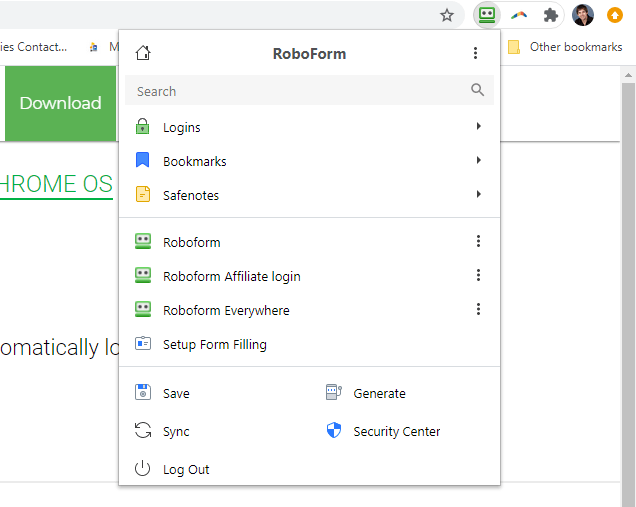636x507 pixels.
Task: Click the Contact bookmark in bookmarks bar
Action: coord(34,47)
